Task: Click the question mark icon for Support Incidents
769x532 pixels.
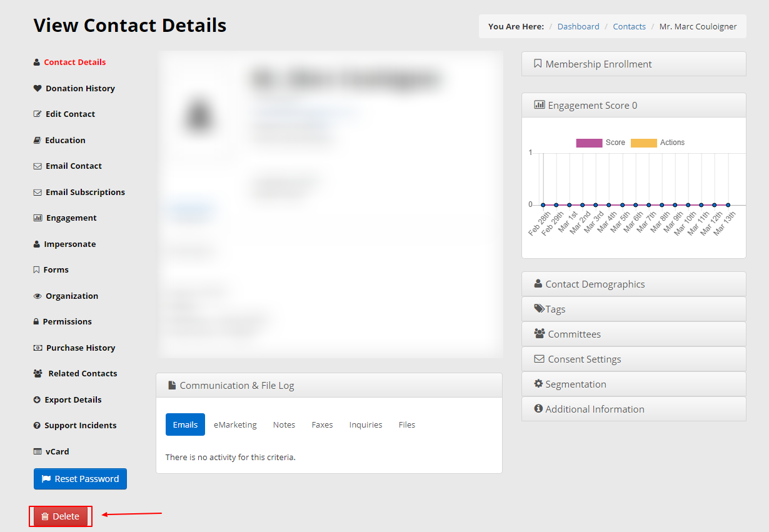Action: (37, 426)
